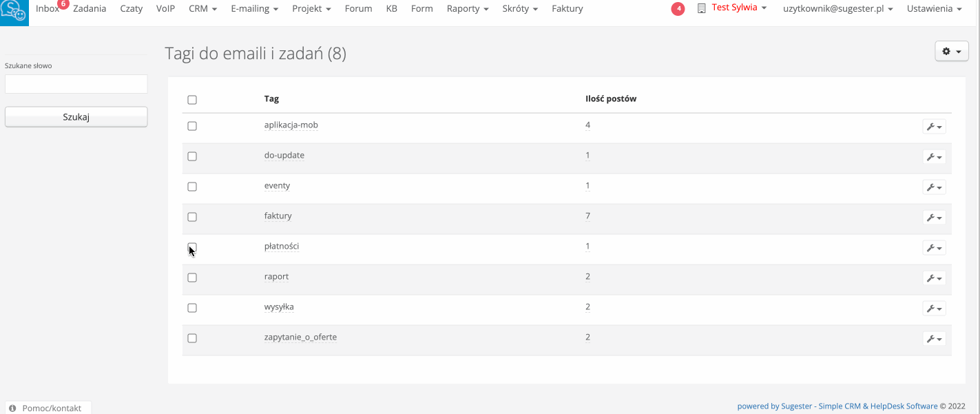Screen dimensions: 980x414
Task: Open the aplikacja-mob tag name
Action: coord(291,125)
